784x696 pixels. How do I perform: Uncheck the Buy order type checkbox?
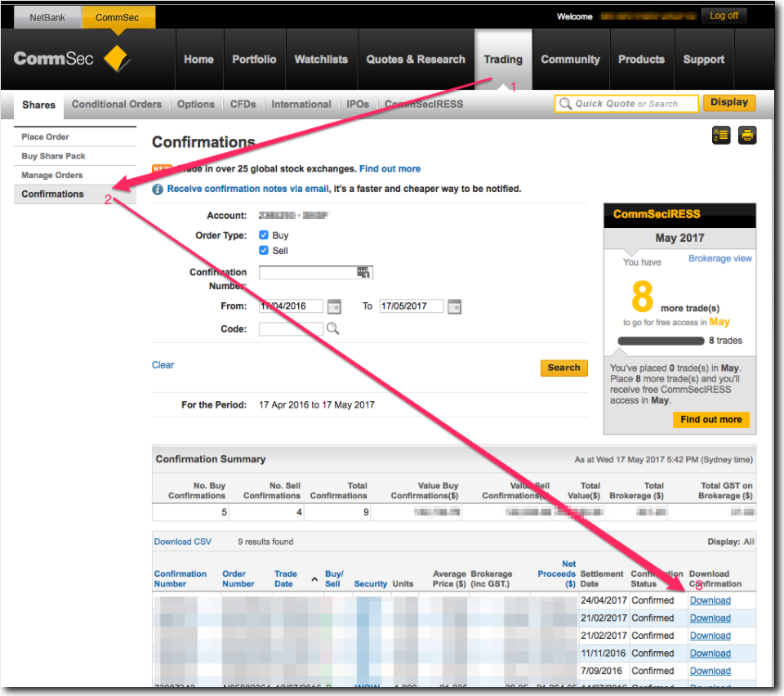(264, 235)
